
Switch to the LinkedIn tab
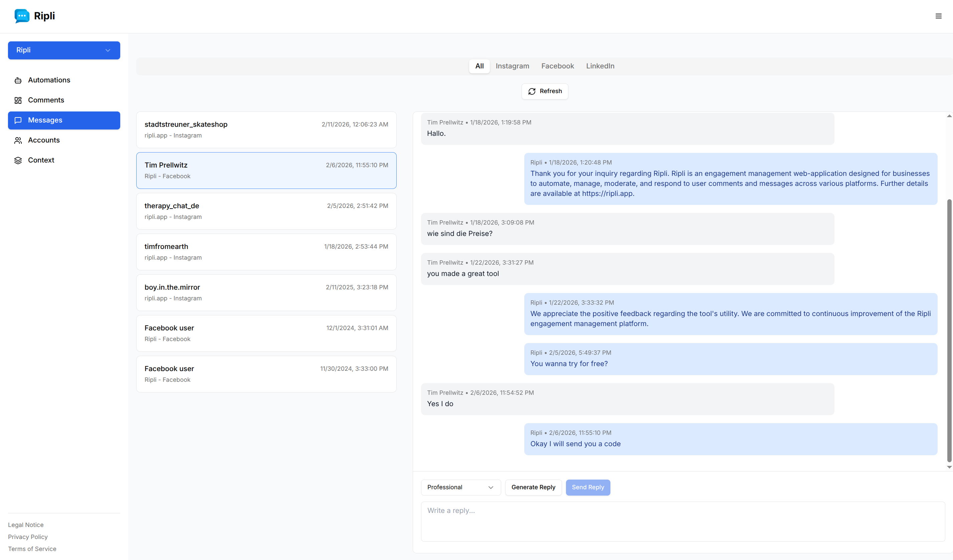click(x=600, y=66)
